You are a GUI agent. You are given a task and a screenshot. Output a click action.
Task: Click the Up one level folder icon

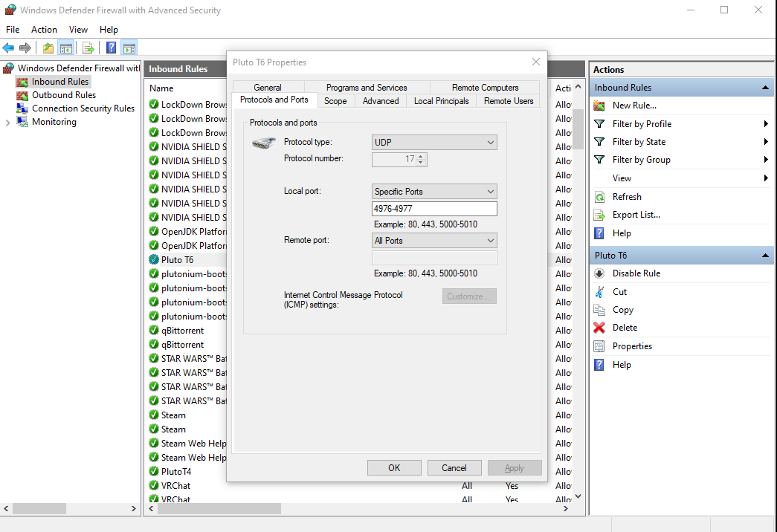coord(48,48)
